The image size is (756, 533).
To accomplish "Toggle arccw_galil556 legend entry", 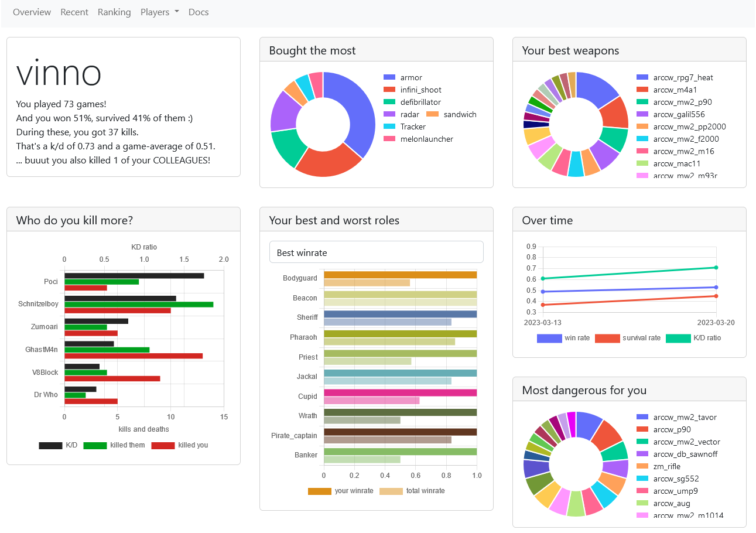I will coord(671,115).
